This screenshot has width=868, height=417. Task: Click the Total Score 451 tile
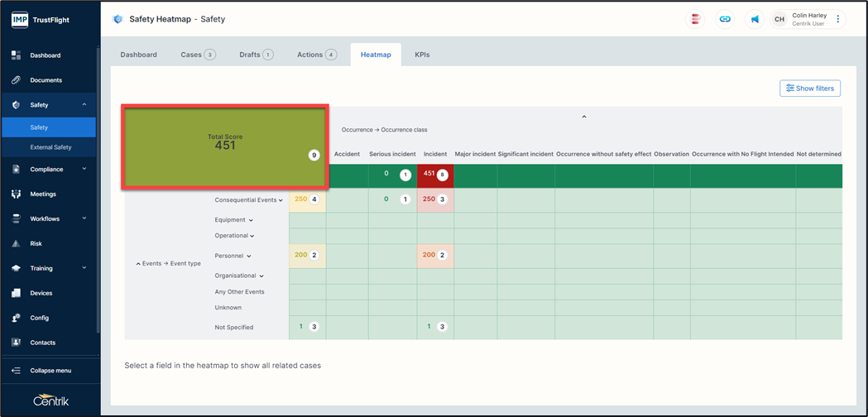[x=225, y=146]
